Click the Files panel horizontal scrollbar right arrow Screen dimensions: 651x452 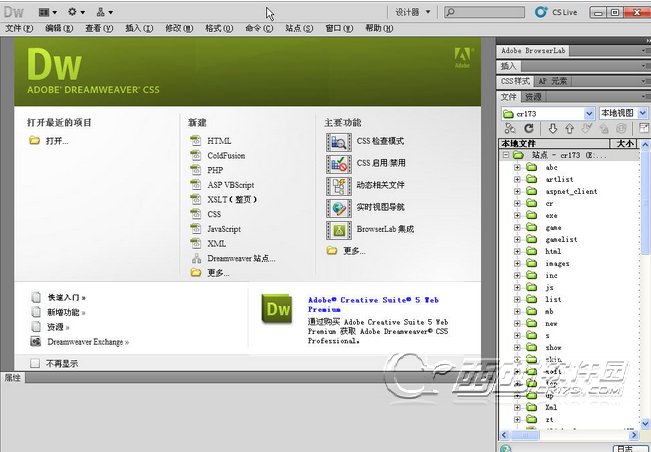634,435
